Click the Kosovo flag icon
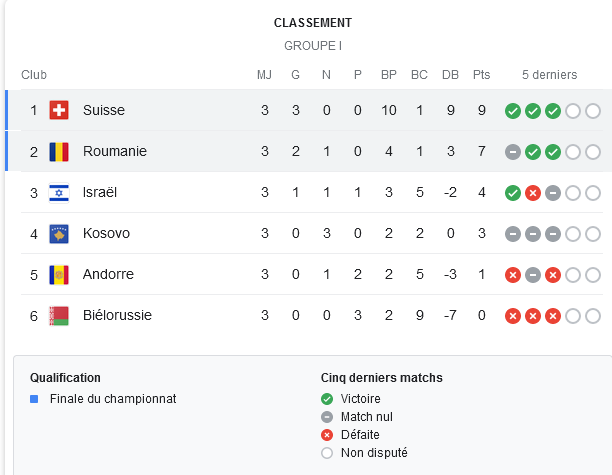 pos(59,234)
